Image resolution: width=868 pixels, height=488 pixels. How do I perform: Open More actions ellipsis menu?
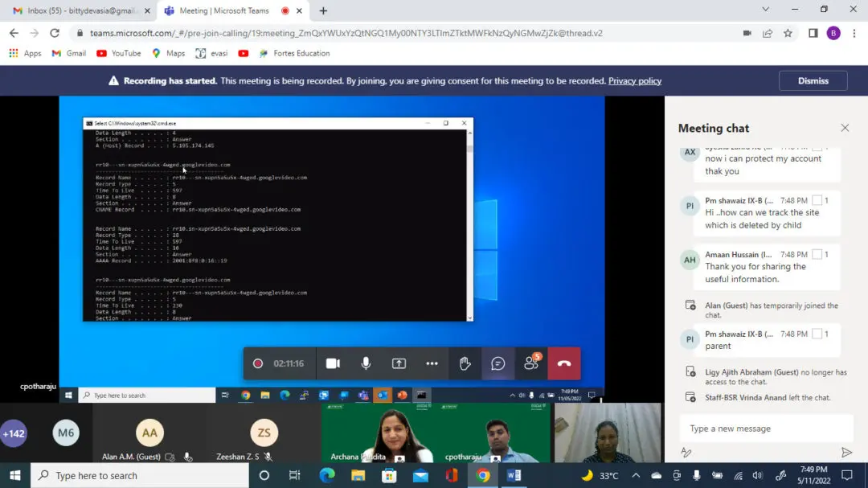(x=432, y=363)
